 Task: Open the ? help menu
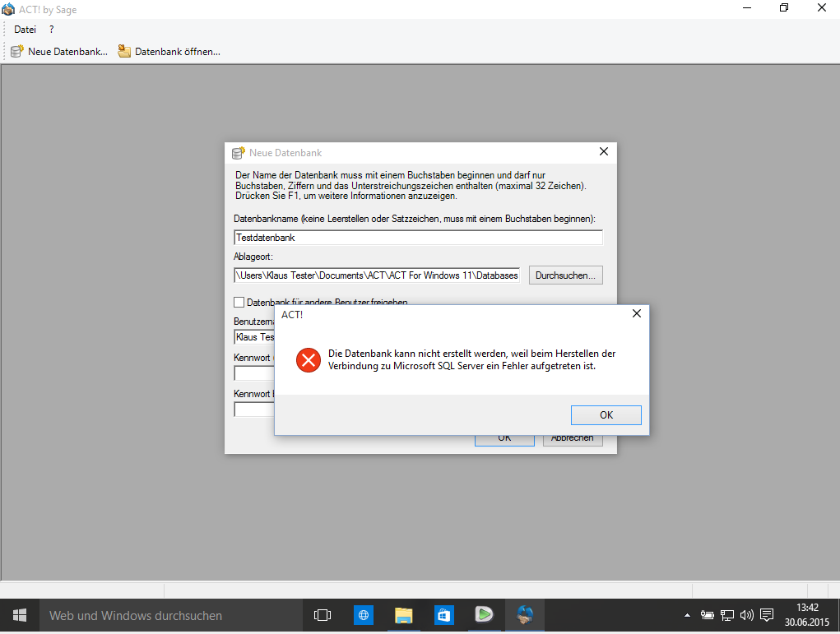(50, 29)
